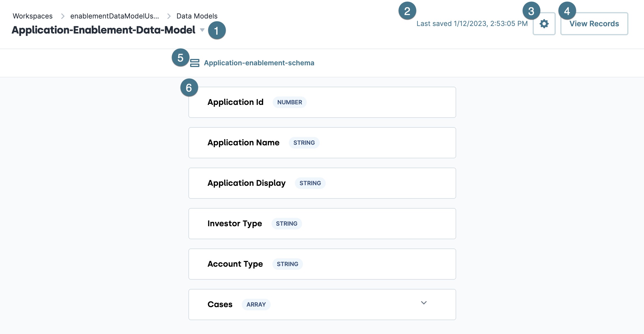Select the Account Type field card
The width and height of the screenshot is (644, 334).
tap(322, 264)
